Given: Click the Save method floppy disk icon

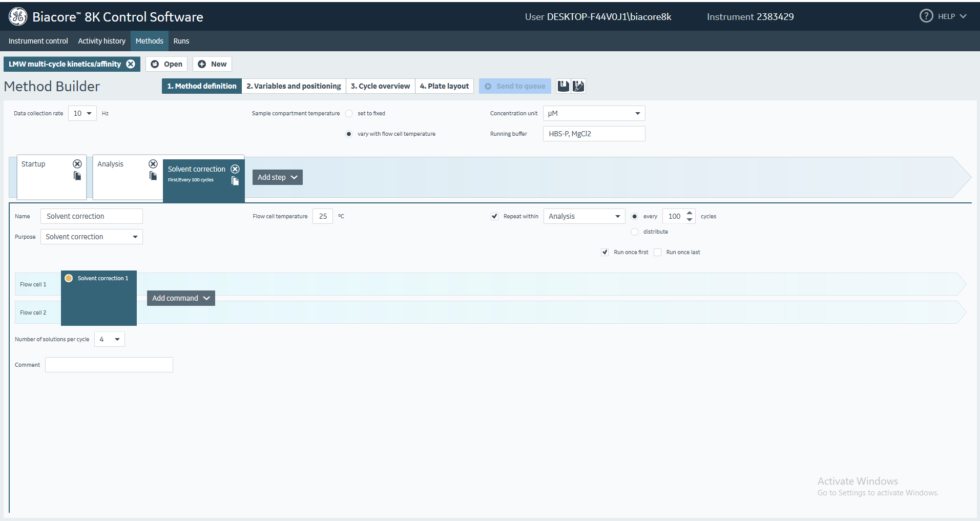Looking at the screenshot, I should coord(563,86).
